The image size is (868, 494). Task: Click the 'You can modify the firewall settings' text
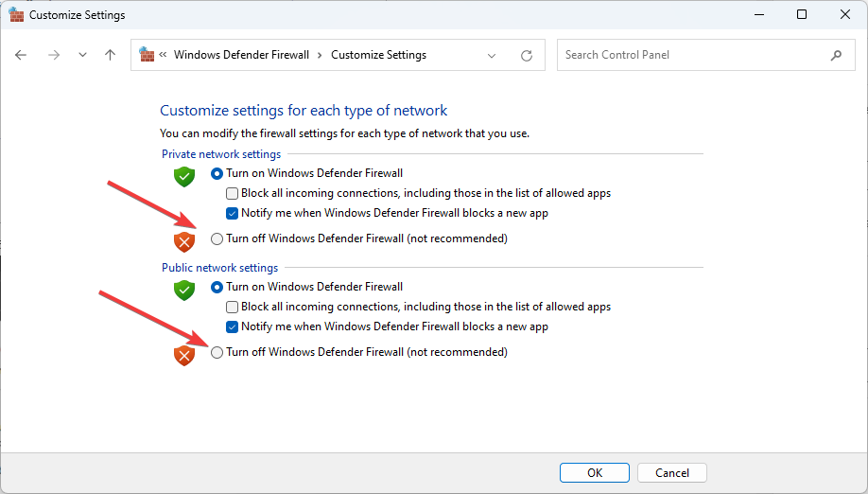344,133
